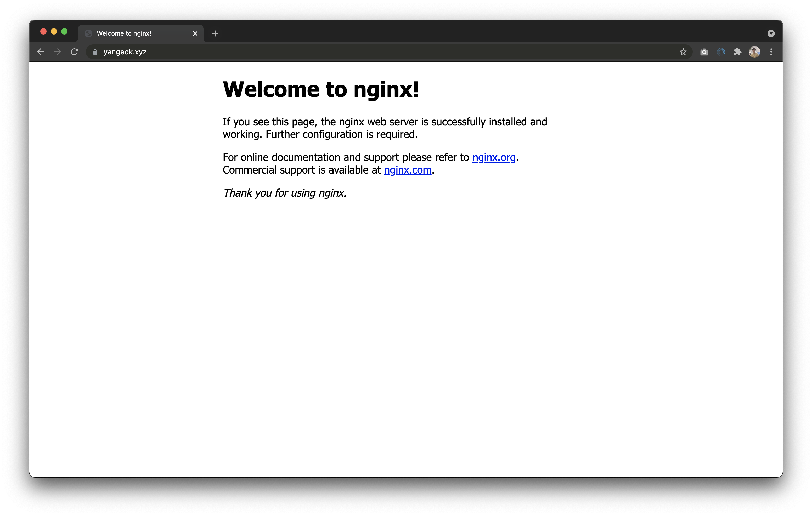812x516 pixels.
Task: Open the Chrome three-dot menu
Action: click(771, 52)
